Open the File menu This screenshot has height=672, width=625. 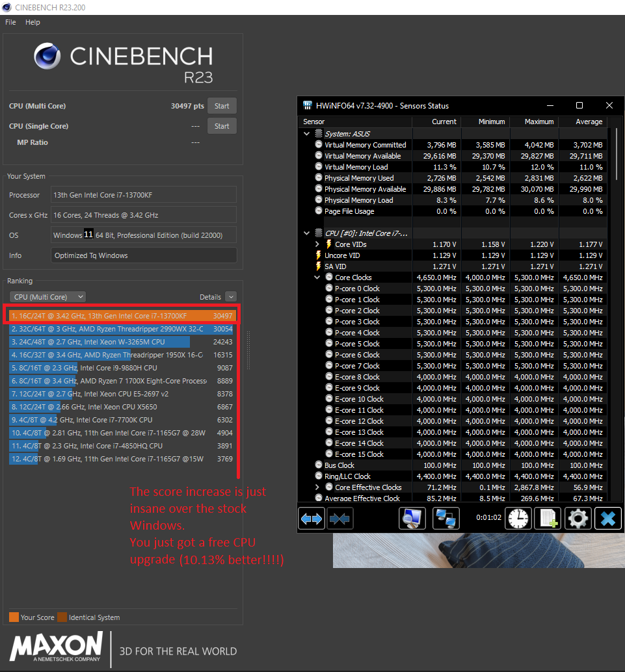pos(10,22)
